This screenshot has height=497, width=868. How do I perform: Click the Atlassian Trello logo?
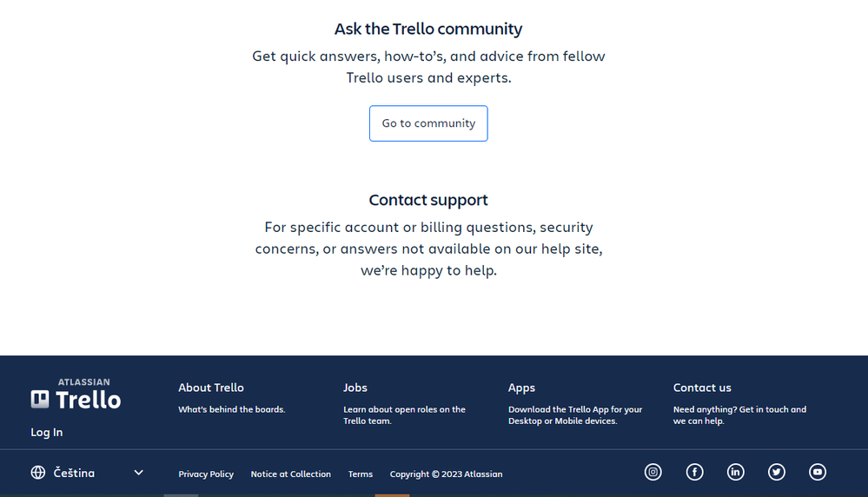click(x=76, y=394)
